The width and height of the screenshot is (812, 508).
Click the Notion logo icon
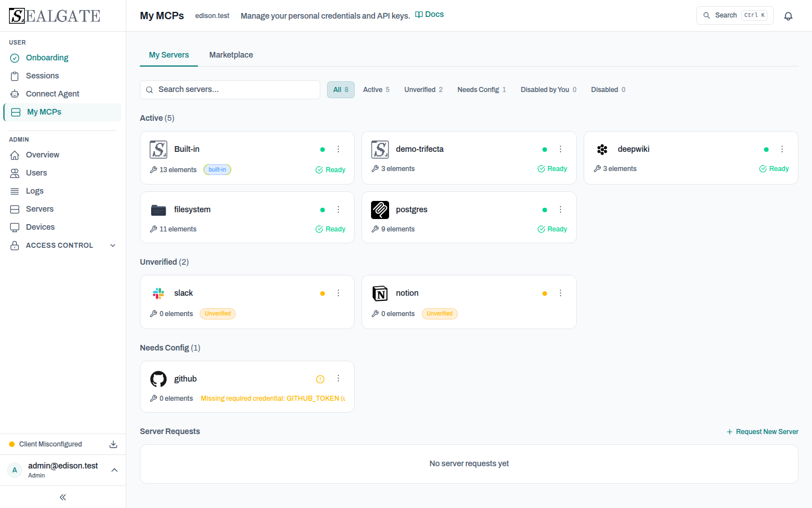point(380,294)
